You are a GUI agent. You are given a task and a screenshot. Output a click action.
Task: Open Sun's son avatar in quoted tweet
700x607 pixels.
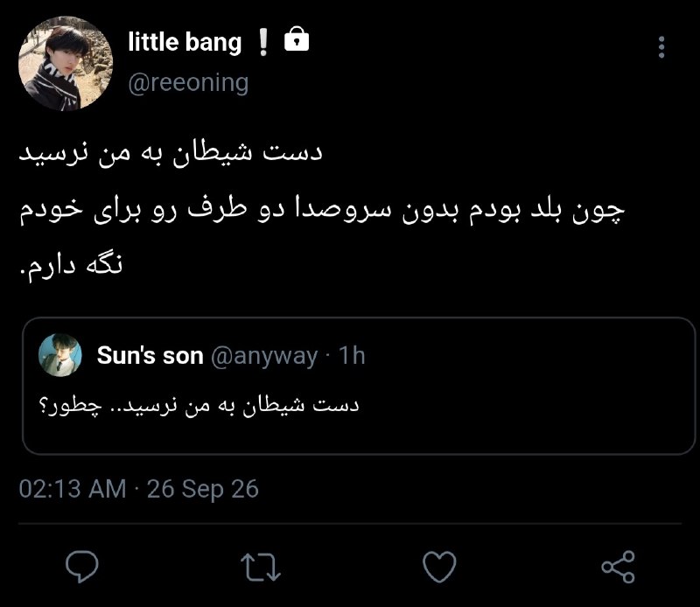(x=60, y=355)
